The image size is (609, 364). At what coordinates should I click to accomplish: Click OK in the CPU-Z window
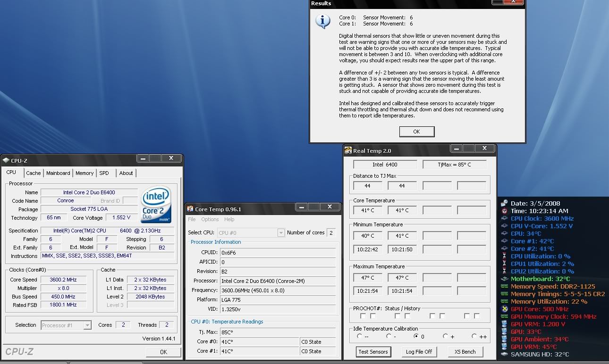(x=163, y=352)
